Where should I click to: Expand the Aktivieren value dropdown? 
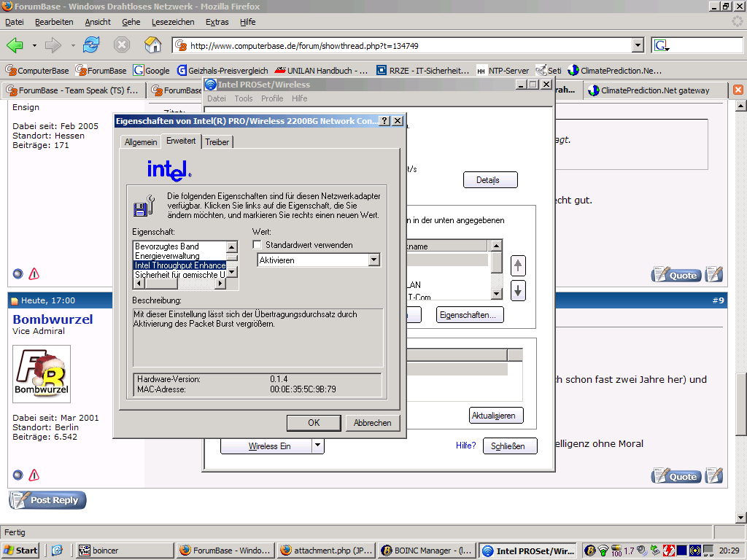(x=374, y=260)
